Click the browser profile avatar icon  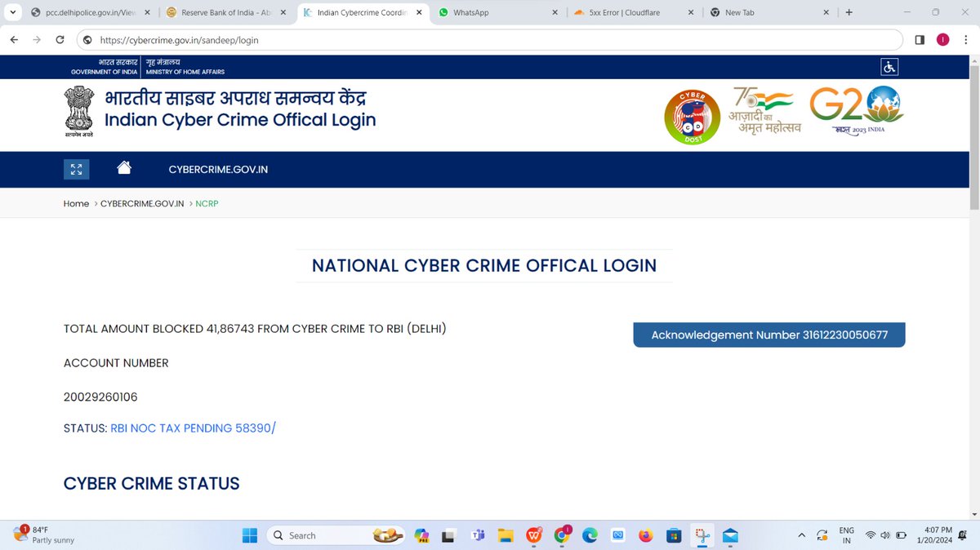point(942,39)
